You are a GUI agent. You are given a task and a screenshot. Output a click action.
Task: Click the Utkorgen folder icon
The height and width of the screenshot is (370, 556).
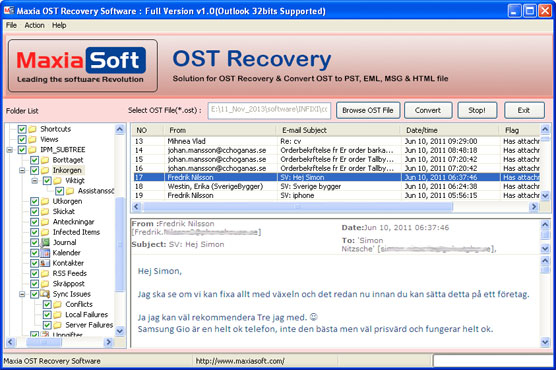(45, 201)
